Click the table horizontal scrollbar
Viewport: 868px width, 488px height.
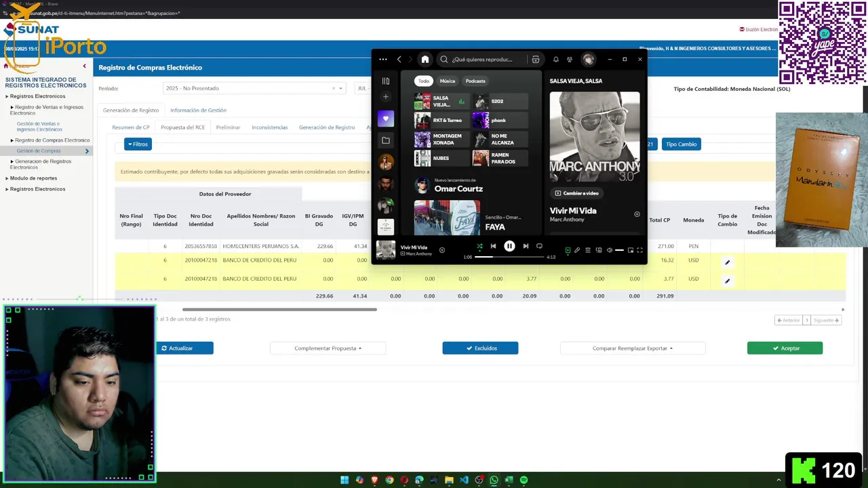pyautogui.click(x=279, y=310)
